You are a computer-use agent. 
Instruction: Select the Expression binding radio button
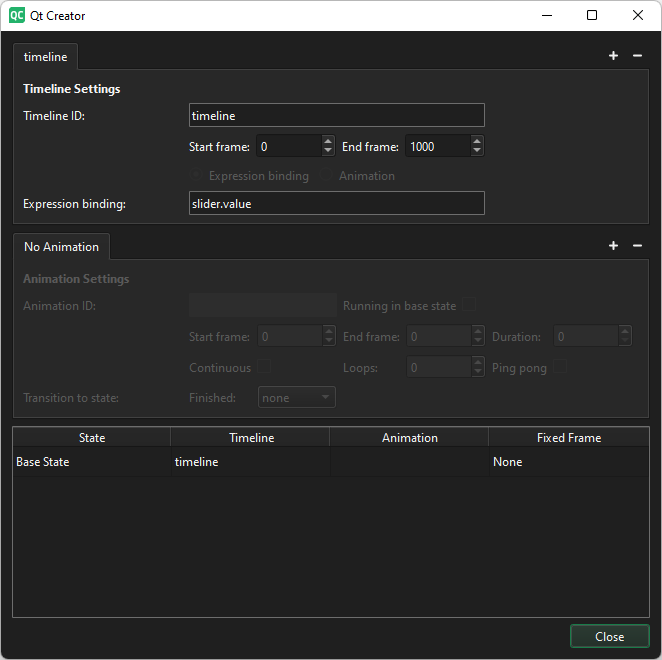click(196, 176)
